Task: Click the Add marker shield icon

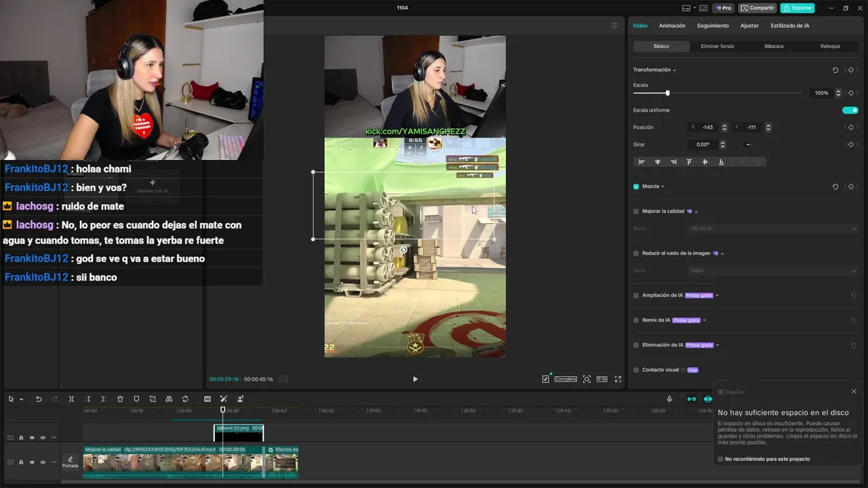Action: pos(136,399)
